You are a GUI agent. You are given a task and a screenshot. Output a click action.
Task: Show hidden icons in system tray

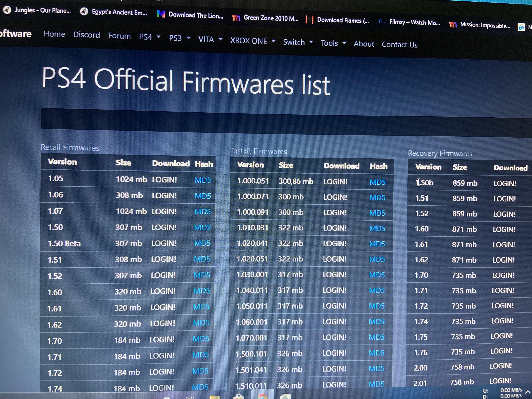[x=528, y=392]
